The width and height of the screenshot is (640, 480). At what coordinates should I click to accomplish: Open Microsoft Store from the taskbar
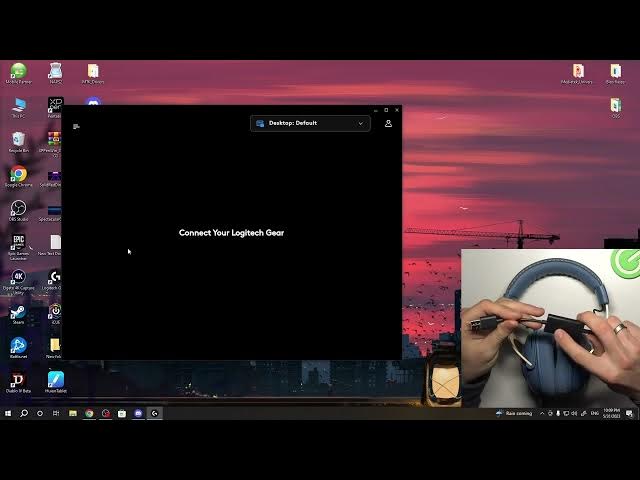point(122,413)
